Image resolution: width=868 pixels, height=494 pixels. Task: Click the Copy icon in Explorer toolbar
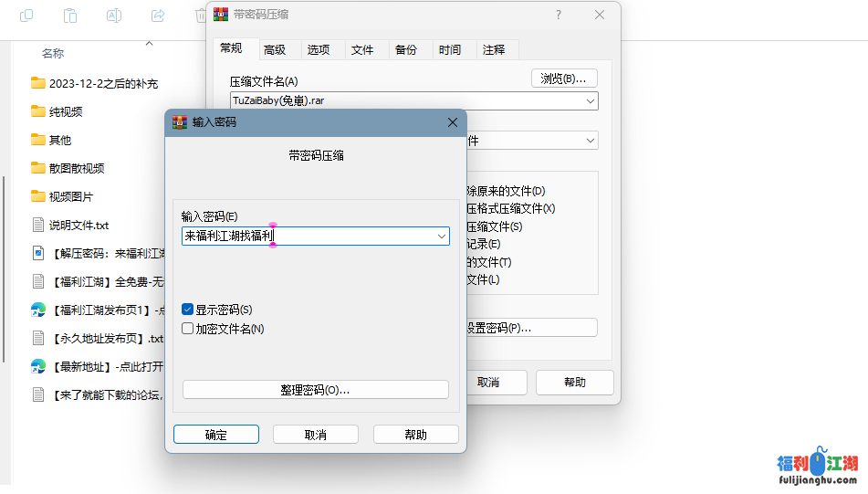[26, 16]
